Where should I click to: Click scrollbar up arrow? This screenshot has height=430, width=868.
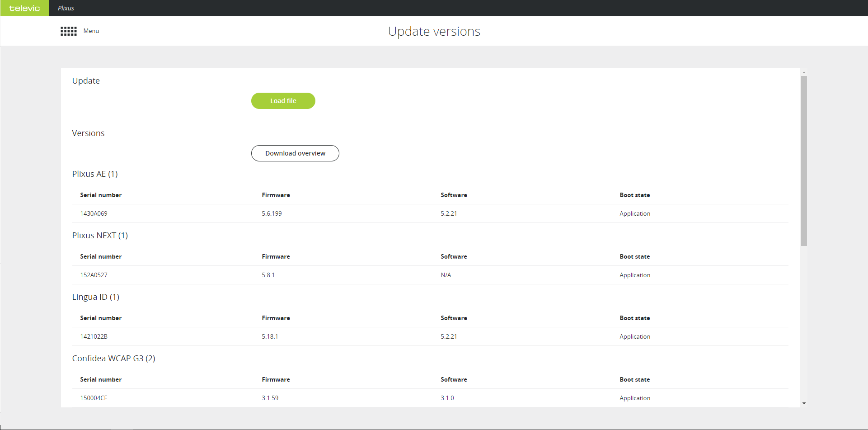tap(804, 72)
